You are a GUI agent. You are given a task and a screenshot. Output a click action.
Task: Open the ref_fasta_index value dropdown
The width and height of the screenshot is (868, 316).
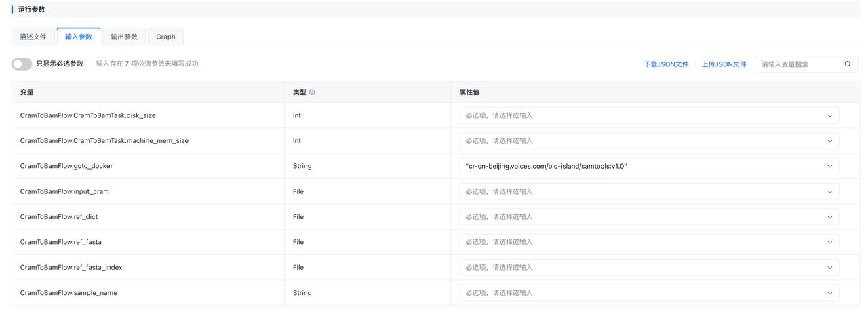[x=830, y=268]
